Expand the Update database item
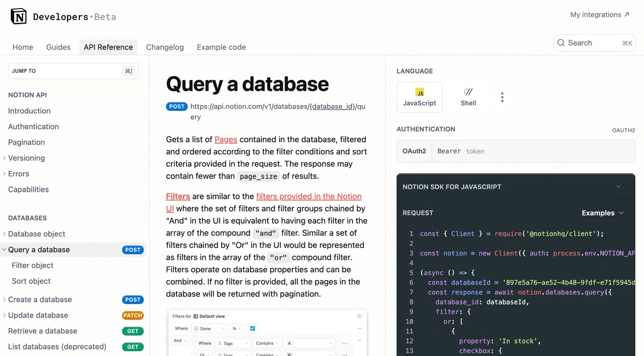Image resolution: width=644 pixels, height=356 pixels. coord(4,315)
